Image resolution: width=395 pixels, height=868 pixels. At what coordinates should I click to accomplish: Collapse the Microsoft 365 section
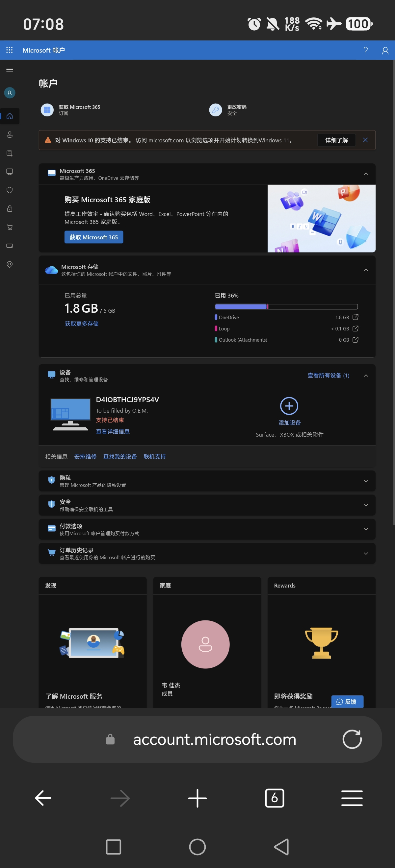pos(366,174)
